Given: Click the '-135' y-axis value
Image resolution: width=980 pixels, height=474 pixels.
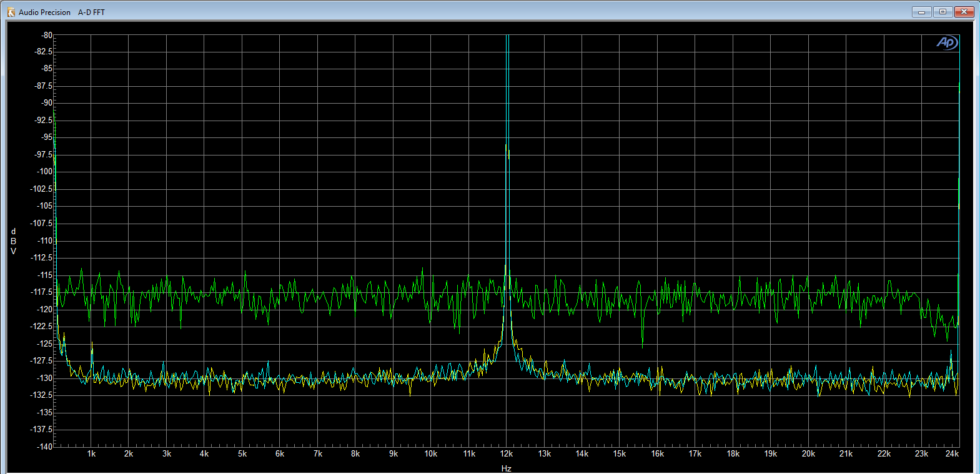Looking at the screenshot, I should coord(45,412).
